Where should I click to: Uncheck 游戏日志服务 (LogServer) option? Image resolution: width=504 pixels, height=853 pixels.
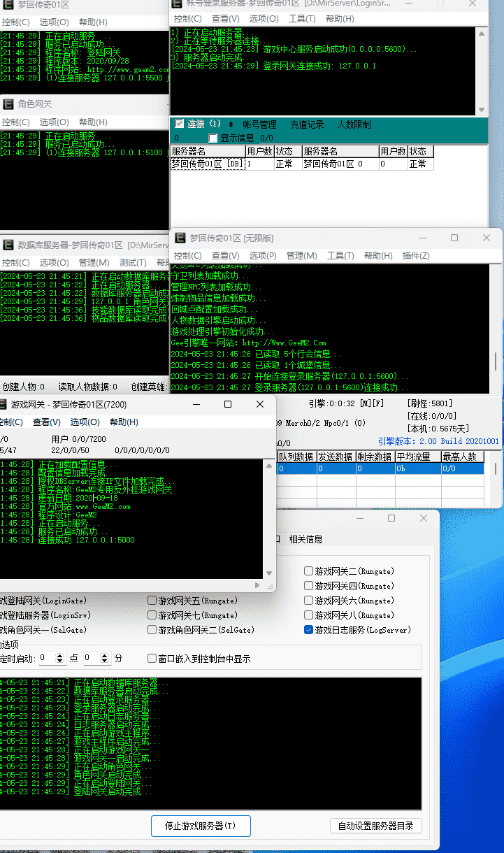pos(309,630)
